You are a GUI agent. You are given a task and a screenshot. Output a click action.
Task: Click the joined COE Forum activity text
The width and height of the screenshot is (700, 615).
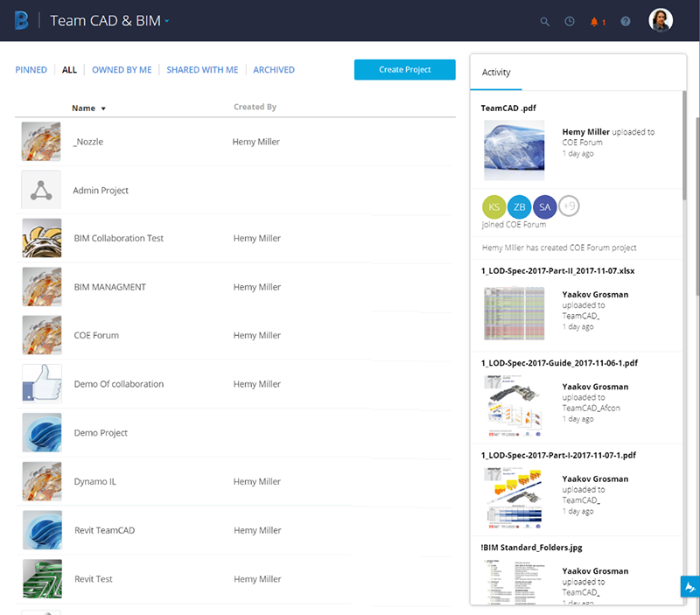(514, 225)
